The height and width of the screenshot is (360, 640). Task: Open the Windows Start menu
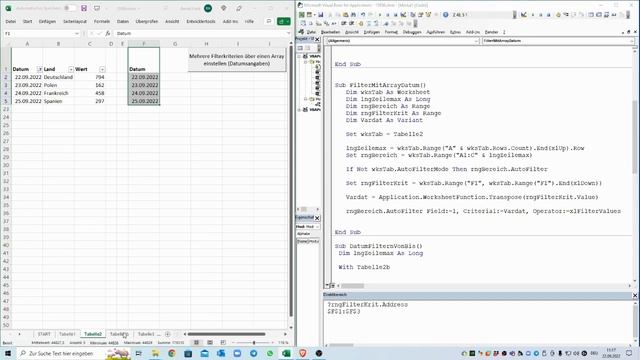[x=8, y=353]
